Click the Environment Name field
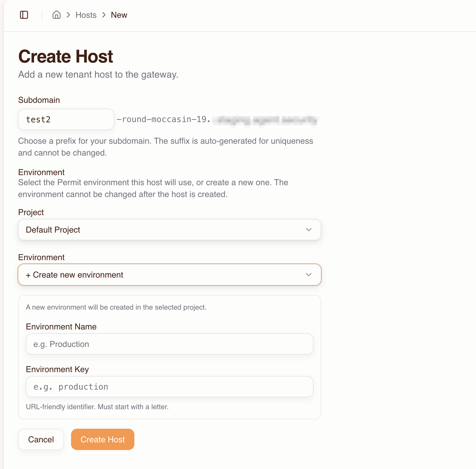This screenshot has width=476, height=469. (169, 344)
